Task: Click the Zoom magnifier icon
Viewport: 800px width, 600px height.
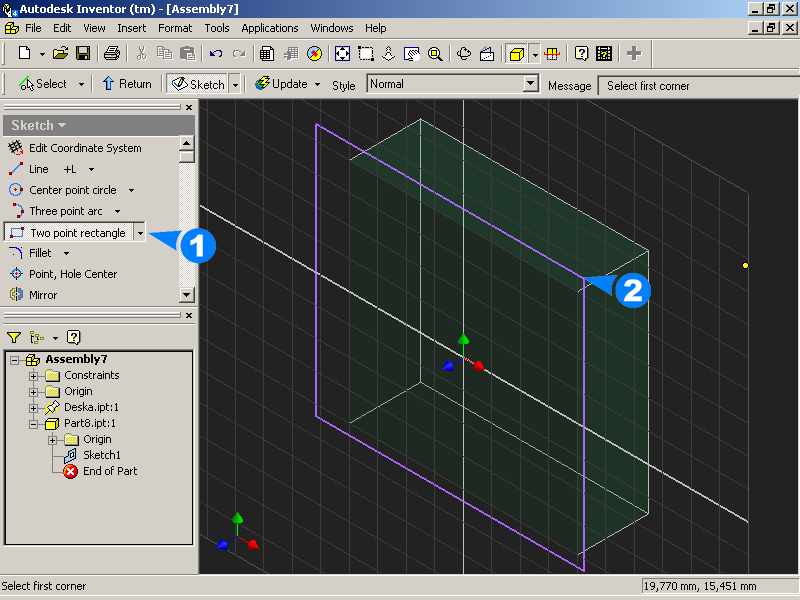Action: point(435,53)
